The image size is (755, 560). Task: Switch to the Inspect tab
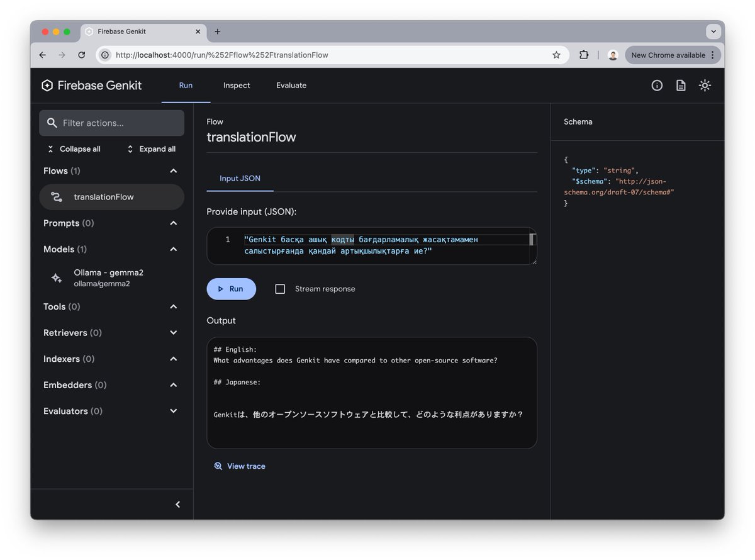tap(237, 86)
